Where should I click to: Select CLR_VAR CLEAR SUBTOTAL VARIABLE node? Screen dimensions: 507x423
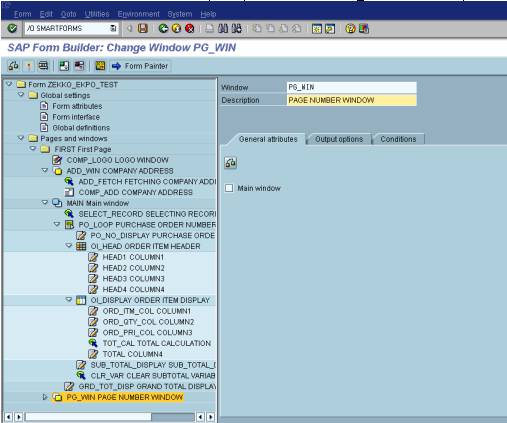click(153, 376)
